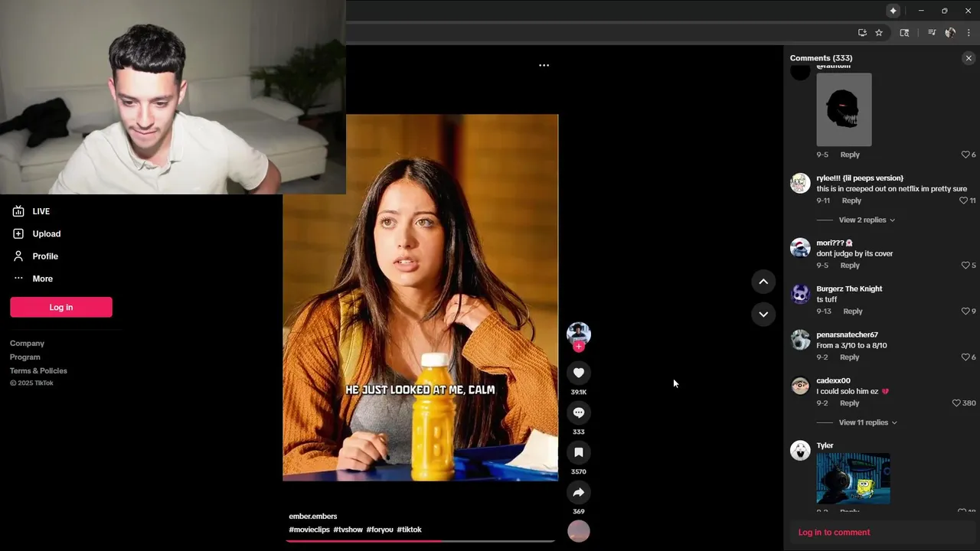Click the install app icon in address bar
This screenshot has height=551, width=980.
[x=862, y=33]
